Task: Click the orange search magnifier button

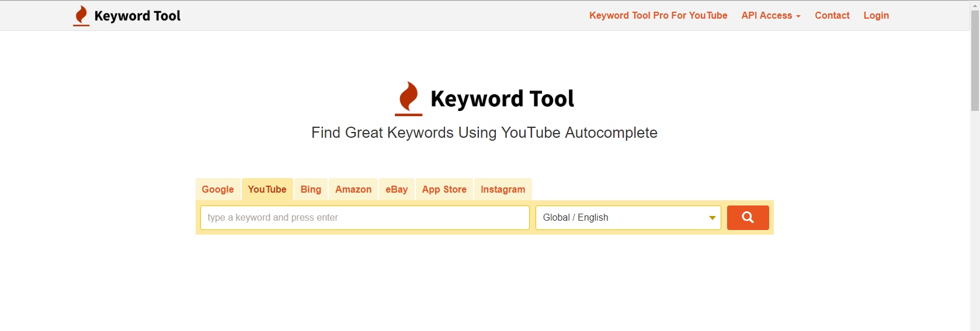Action: click(x=748, y=218)
